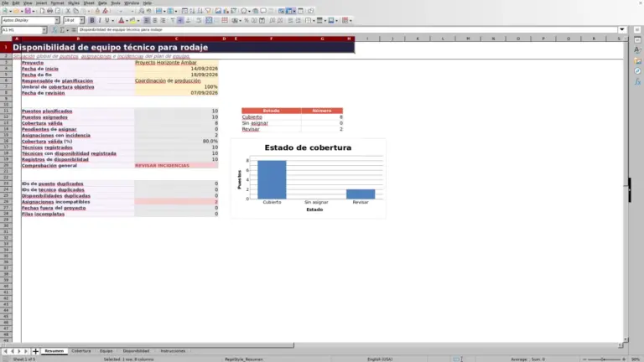Viewport: 644px width, 362px height.
Task: Click the Clone Formatting paintbrush icon
Action: 97,11
